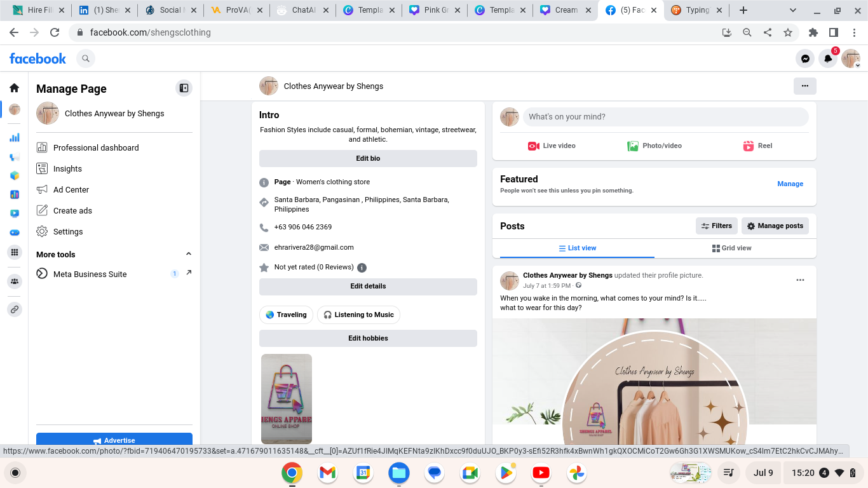
Task: Click the Edit details button
Action: pyautogui.click(x=368, y=286)
